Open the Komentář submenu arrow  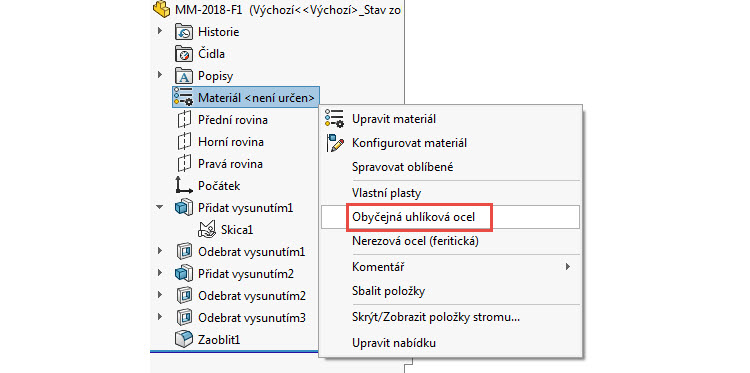pos(568,266)
